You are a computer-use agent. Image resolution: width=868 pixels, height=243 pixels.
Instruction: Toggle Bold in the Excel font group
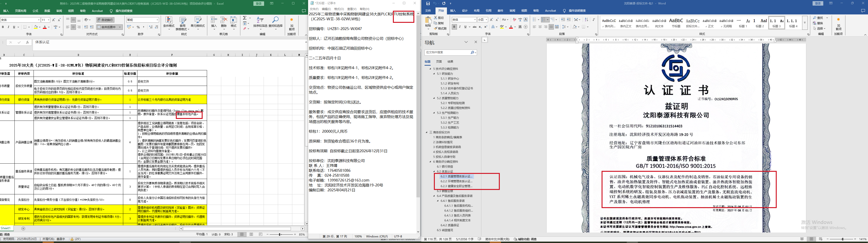(x=3, y=27)
